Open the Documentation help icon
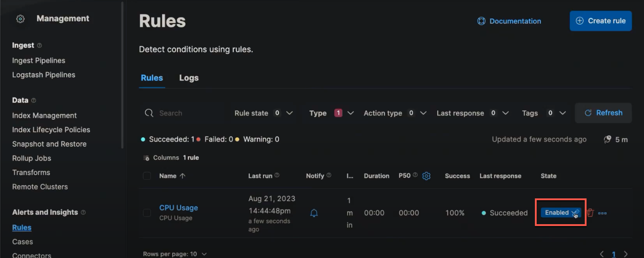 point(481,21)
